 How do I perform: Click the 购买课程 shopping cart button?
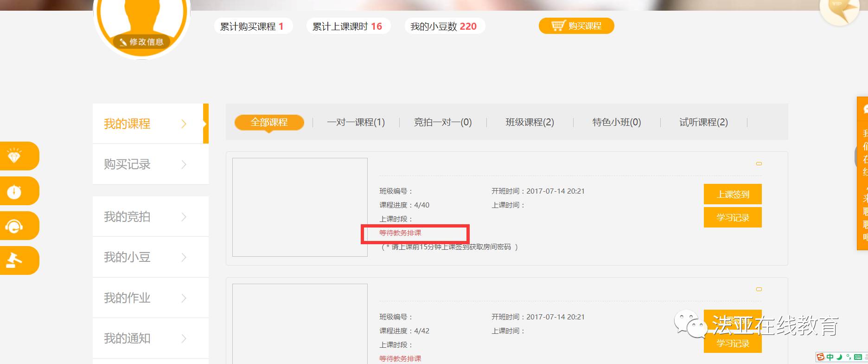(x=576, y=26)
